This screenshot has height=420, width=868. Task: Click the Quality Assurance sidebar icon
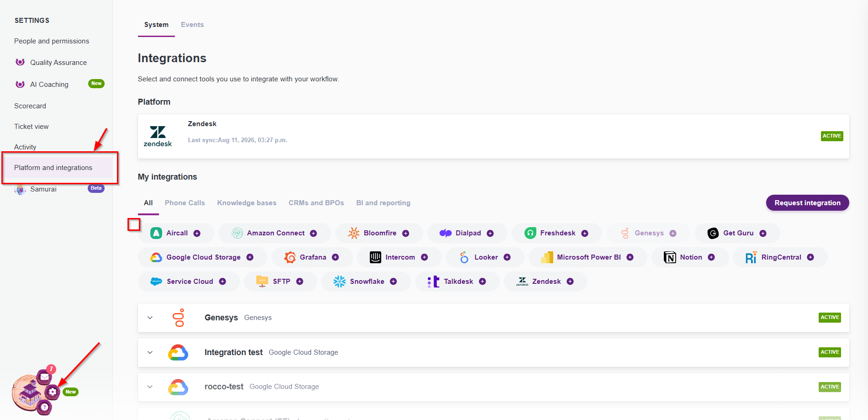(x=20, y=62)
